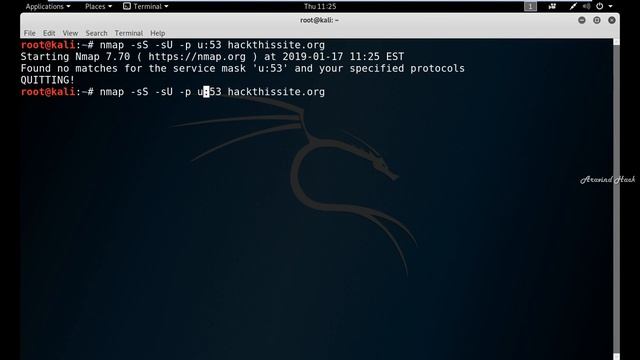Open the Applications menu in the top bar
Image resolution: width=640 pixels, height=360 pixels.
coord(48,6)
